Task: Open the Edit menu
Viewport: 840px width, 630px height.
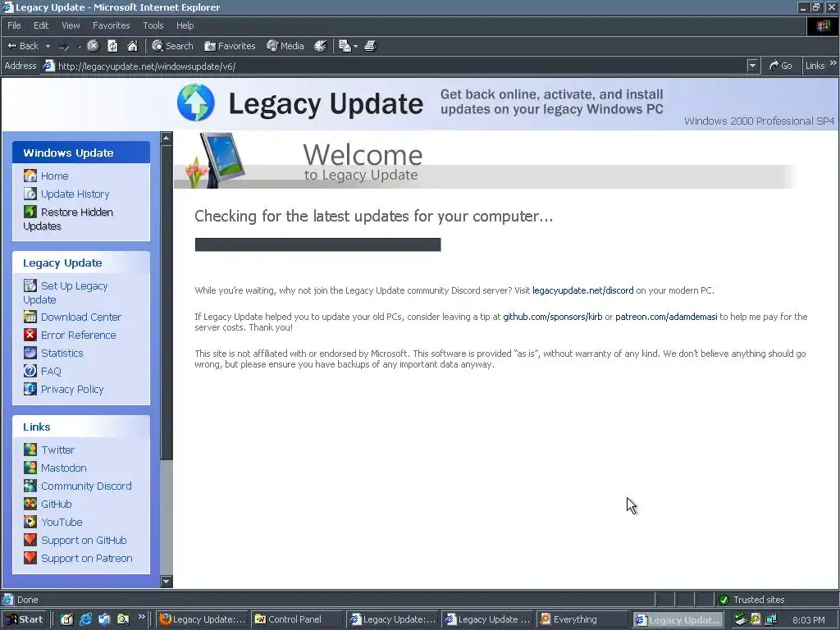Action: tap(41, 25)
